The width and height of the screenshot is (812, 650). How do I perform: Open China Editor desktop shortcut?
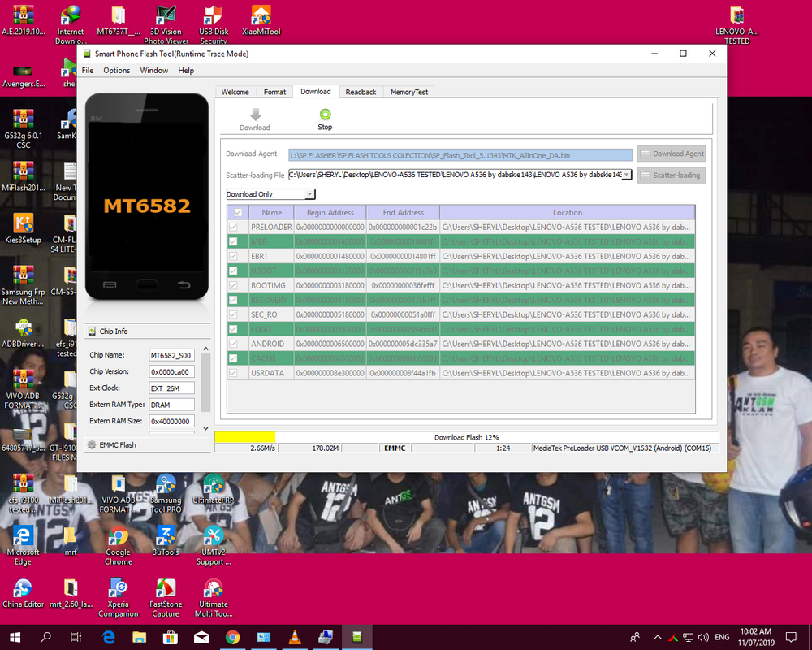coord(23,593)
